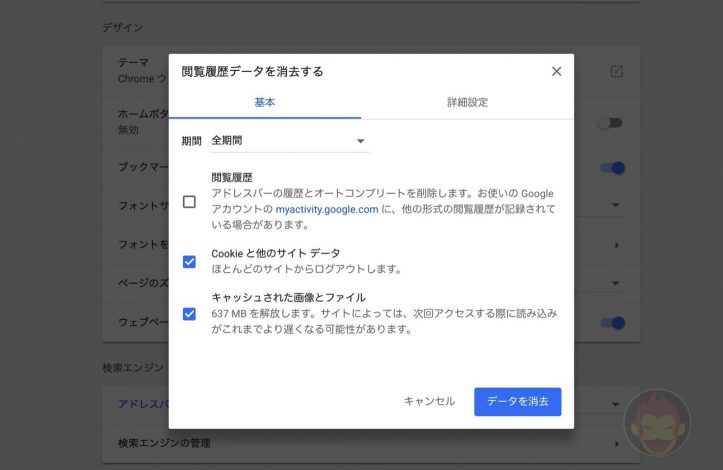
Task: Expand the フォントサイズ dropdown arrow in settings
Action: [616, 205]
